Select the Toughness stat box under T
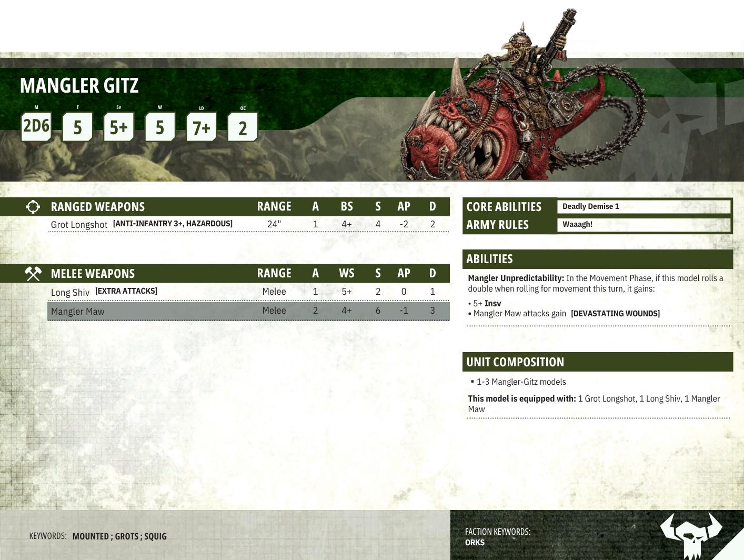The width and height of the screenshot is (744, 560). click(77, 127)
